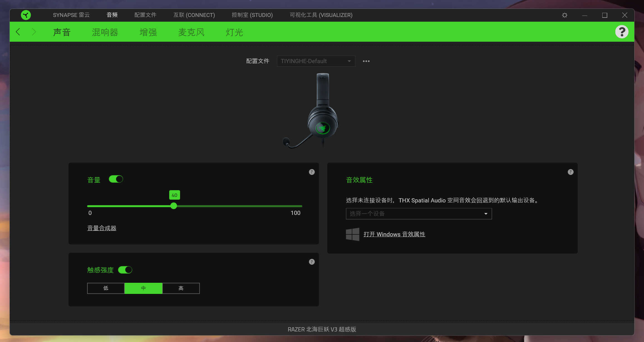Viewport: 644px width, 342px height.
Task: Select 低 haptic intensity
Action: click(106, 288)
